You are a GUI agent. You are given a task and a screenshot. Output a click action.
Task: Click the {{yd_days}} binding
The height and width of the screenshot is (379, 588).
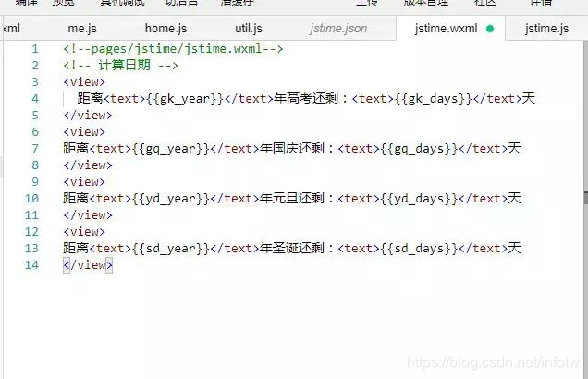419,199
